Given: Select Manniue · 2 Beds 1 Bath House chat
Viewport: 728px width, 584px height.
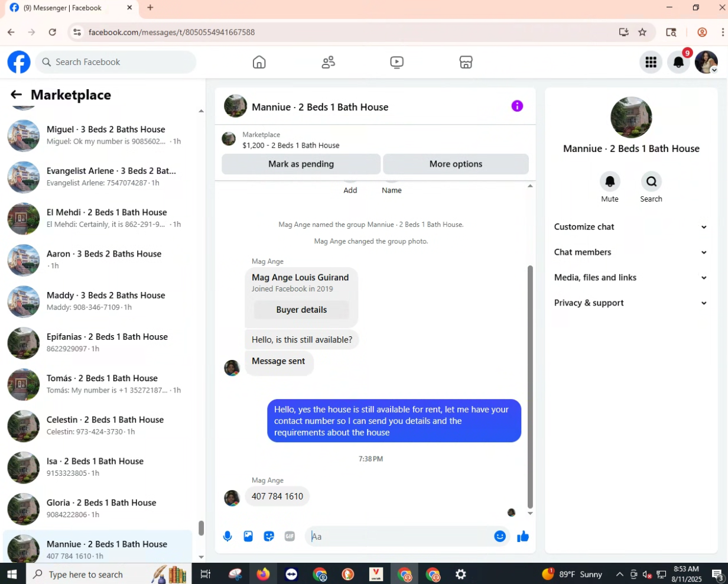Looking at the screenshot, I should pos(97,547).
